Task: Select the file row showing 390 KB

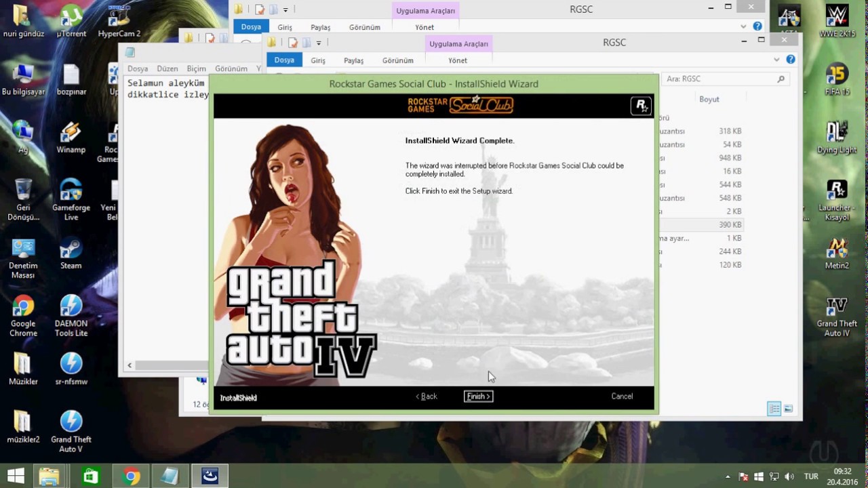Action: pos(702,224)
